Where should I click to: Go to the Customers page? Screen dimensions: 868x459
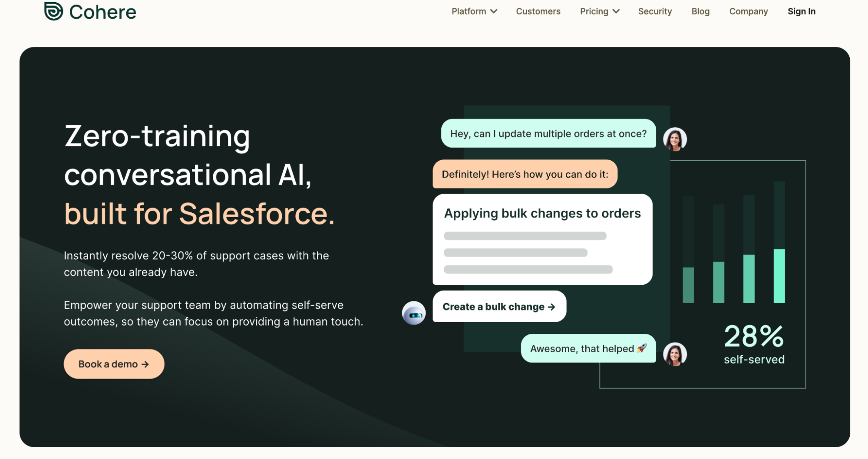538,11
